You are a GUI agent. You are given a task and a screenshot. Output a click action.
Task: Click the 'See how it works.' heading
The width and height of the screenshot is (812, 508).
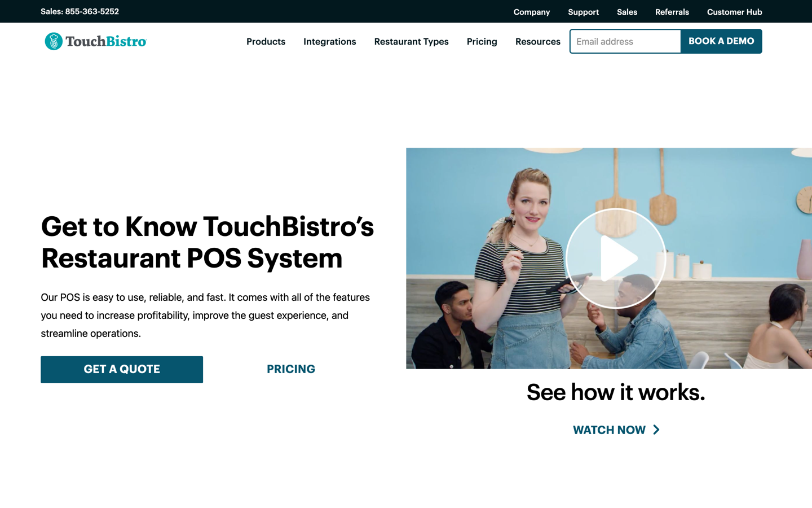coord(616,392)
